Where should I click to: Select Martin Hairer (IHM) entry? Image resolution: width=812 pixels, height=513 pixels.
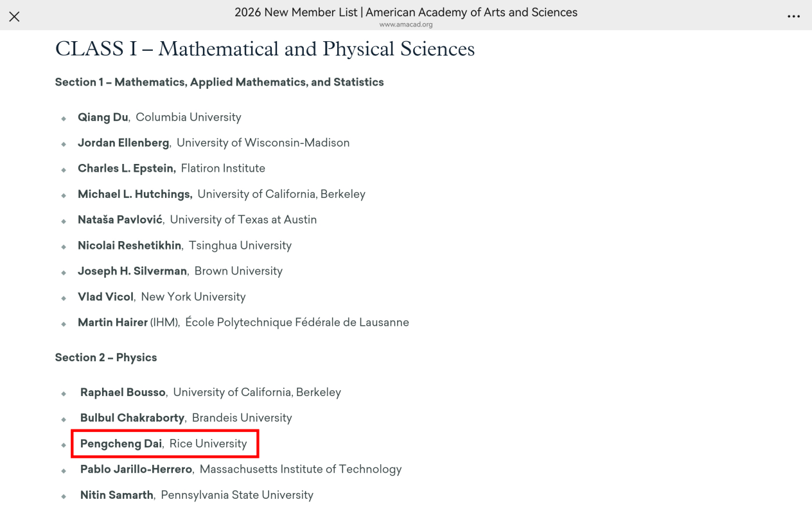tap(243, 323)
